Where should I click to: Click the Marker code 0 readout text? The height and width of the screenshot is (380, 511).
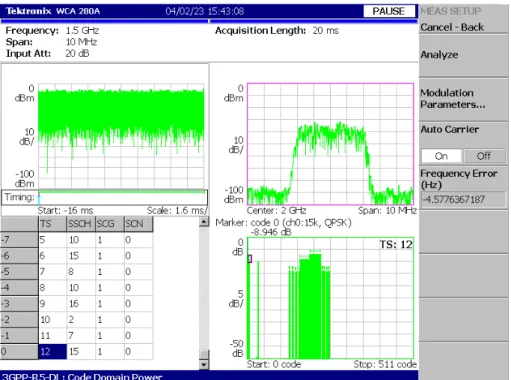[283, 223]
